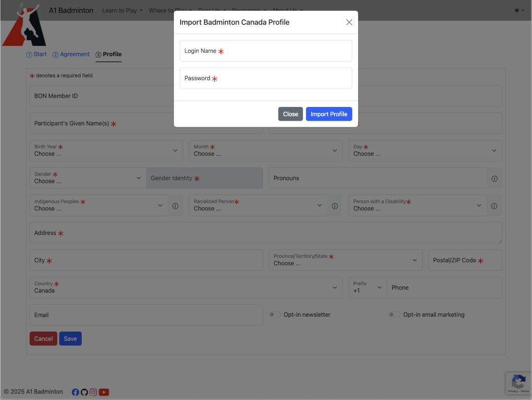Toggle the Opt-in email marketing switch

[394, 314]
